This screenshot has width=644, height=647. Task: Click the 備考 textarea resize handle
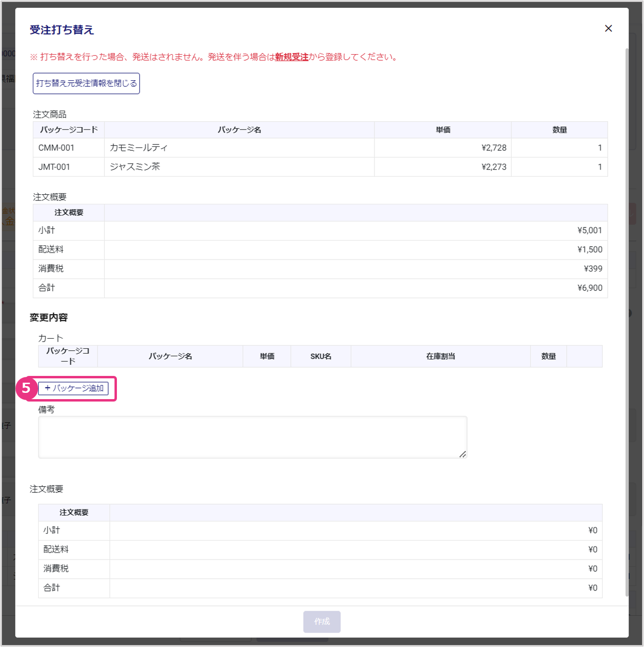click(462, 454)
